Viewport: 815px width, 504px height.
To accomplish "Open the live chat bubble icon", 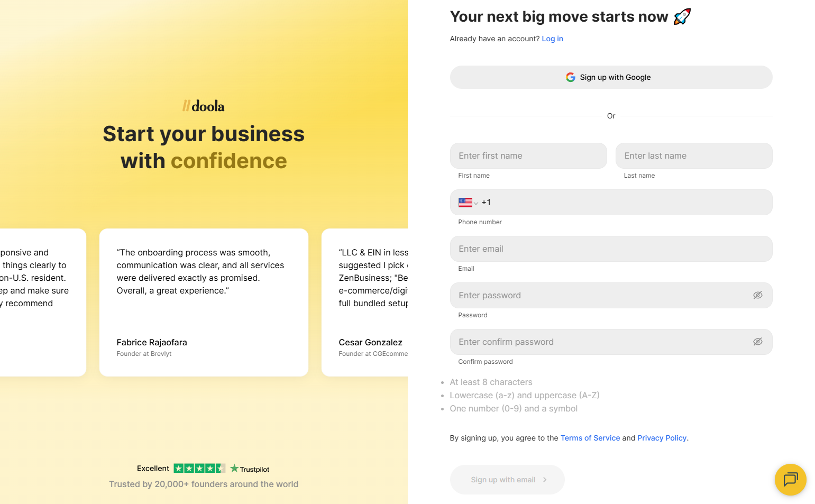I will pyautogui.click(x=790, y=480).
